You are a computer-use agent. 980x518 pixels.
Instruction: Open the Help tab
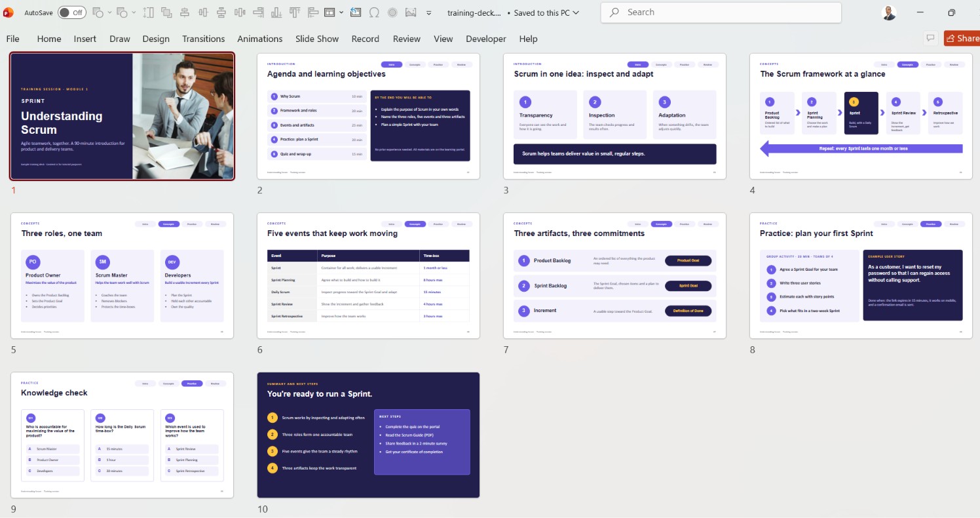[528, 39]
